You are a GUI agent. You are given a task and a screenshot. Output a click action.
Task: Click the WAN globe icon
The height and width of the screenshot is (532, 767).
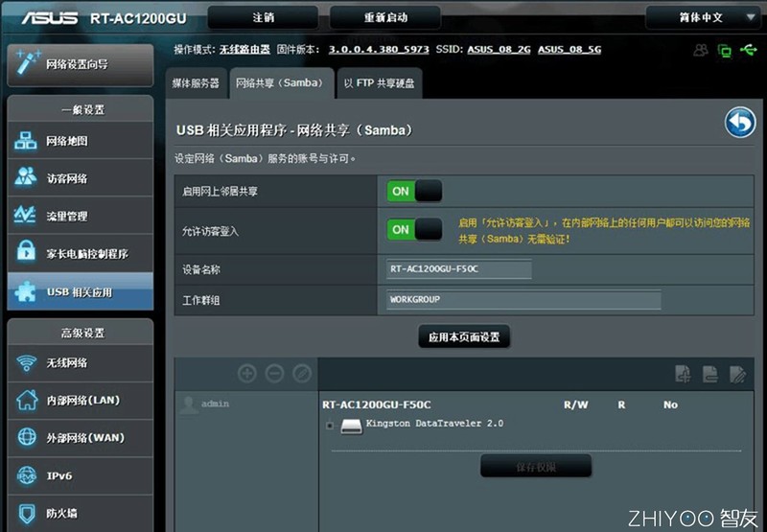[x=27, y=438]
